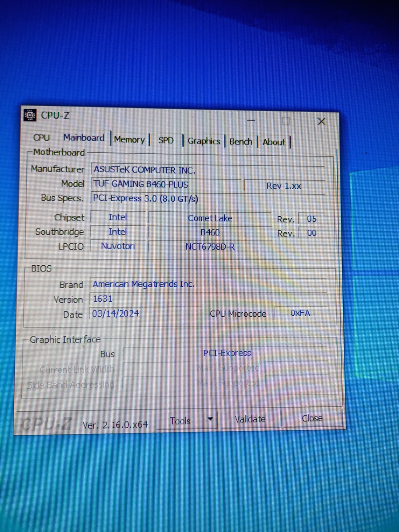Click the Rev 1.xx field
399x532 pixels.
click(x=284, y=186)
